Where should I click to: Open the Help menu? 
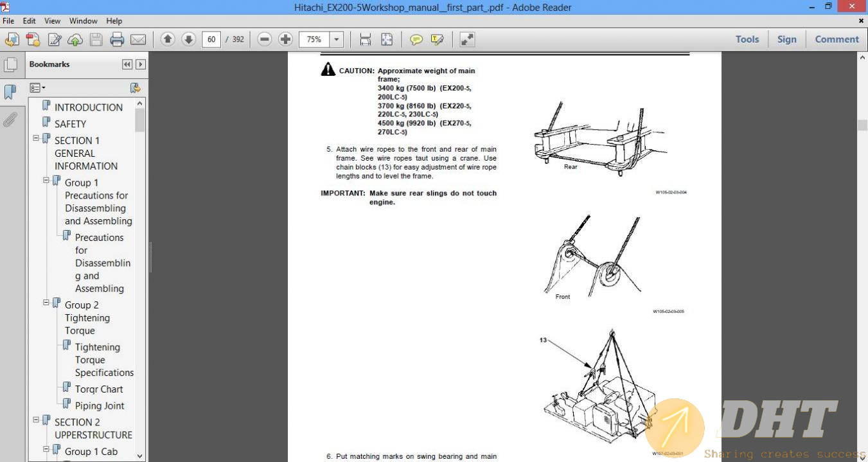(x=114, y=21)
